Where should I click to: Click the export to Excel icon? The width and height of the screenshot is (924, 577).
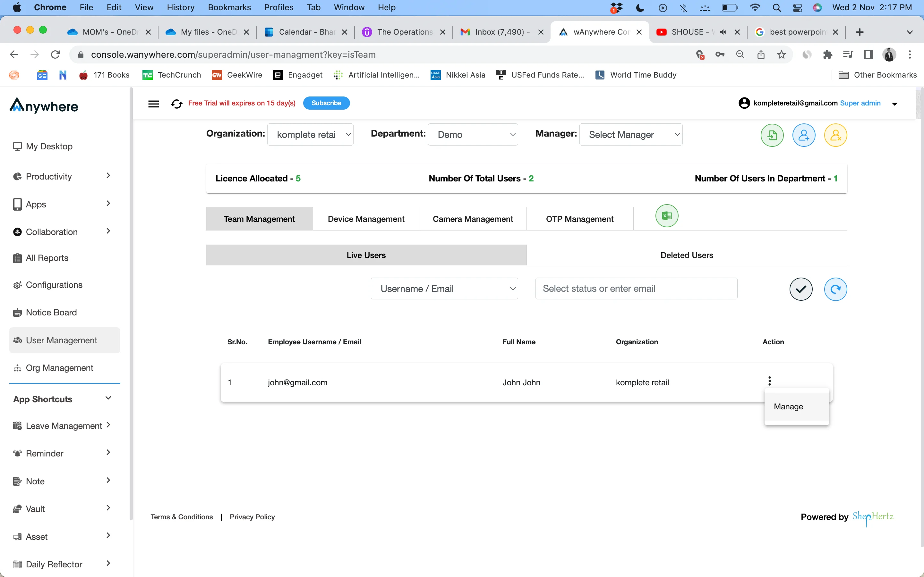[667, 215]
